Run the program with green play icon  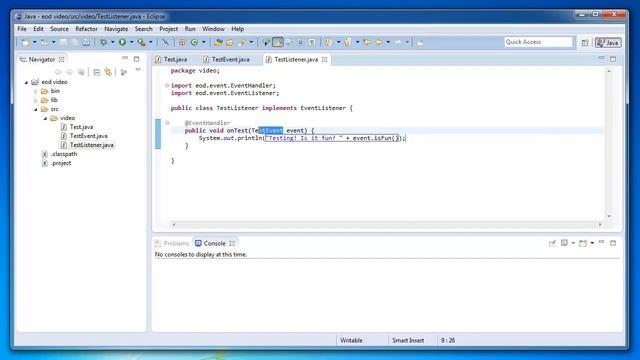tap(122, 42)
